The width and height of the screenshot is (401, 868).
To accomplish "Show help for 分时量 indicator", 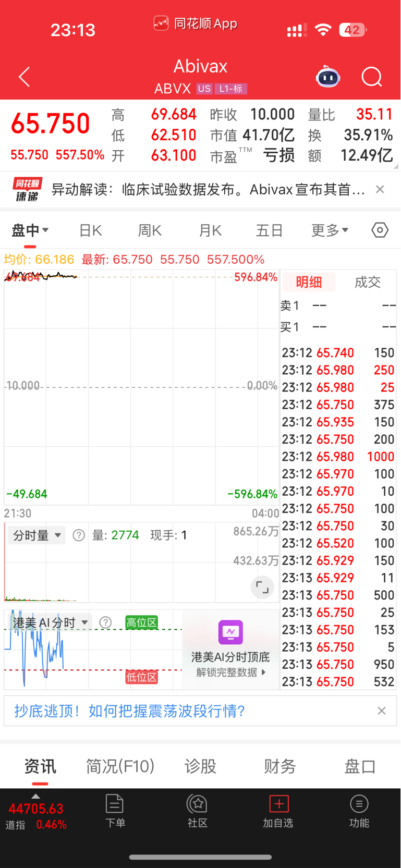I will point(79,535).
